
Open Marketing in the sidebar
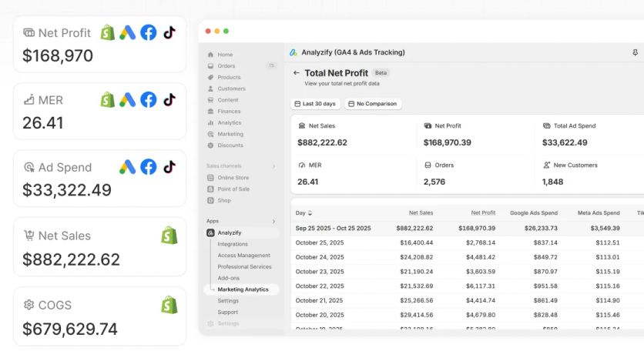[x=230, y=134]
